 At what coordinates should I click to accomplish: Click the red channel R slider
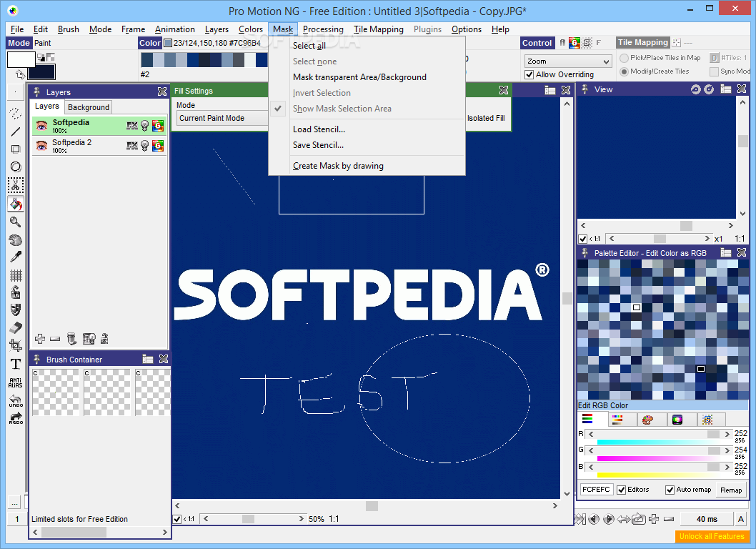pyautogui.click(x=659, y=435)
